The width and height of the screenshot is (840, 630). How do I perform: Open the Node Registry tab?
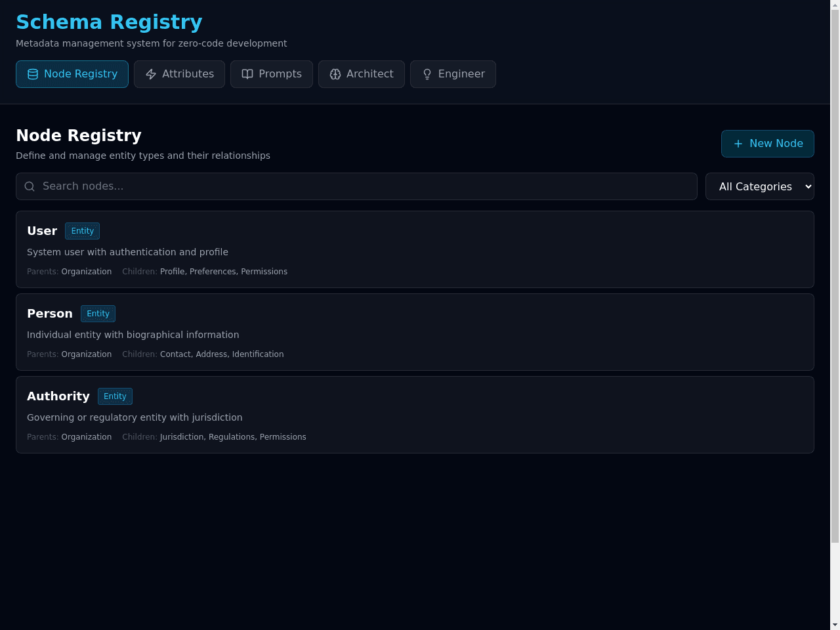tap(72, 74)
